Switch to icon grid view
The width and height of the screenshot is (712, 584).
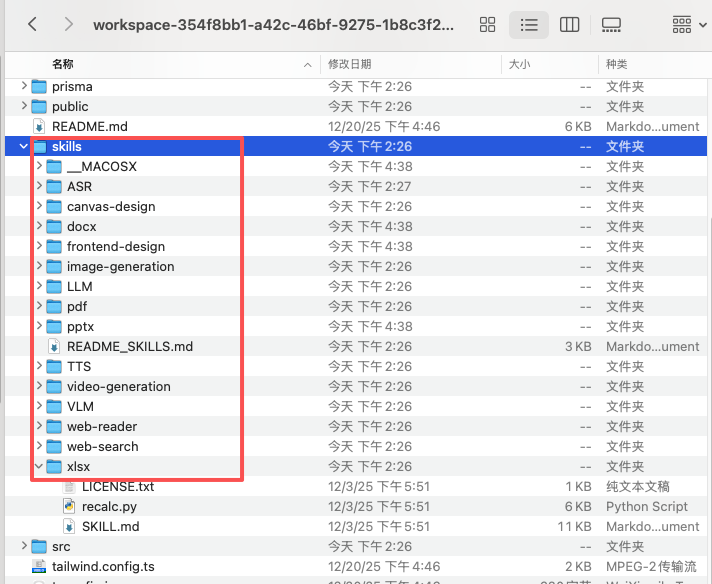[x=488, y=24]
